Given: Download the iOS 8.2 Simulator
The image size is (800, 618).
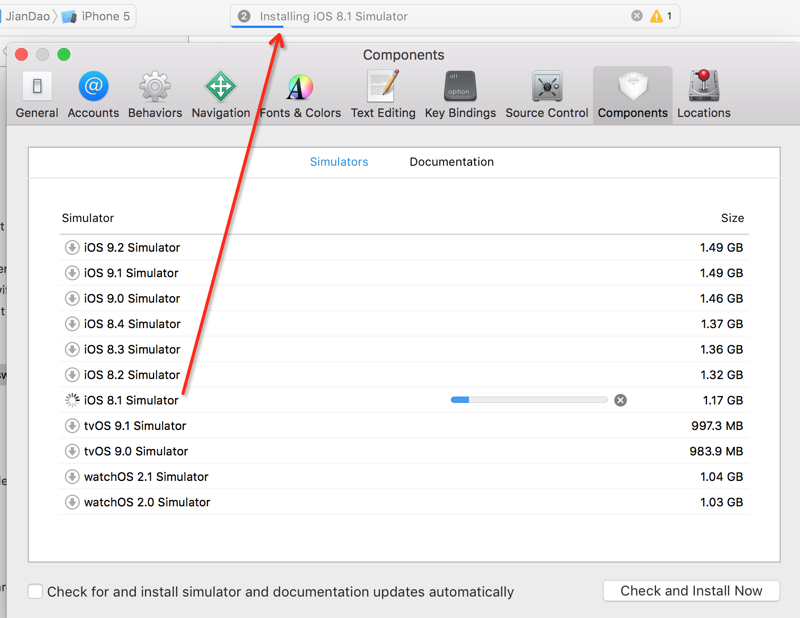Looking at the screenshot, I should pyautogui.click(x=72, y=375).
